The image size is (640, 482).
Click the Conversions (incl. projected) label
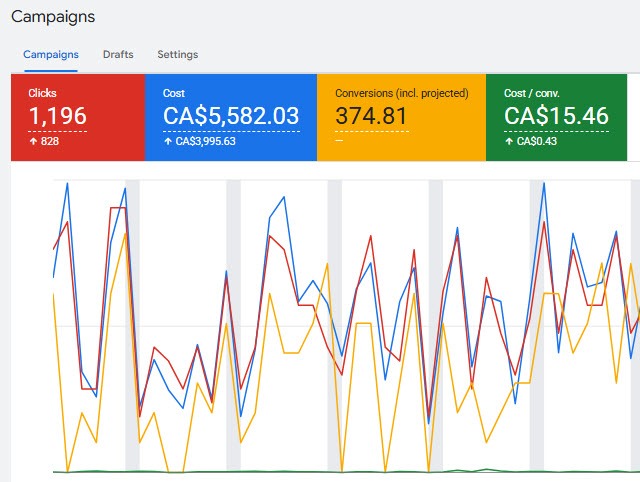pos(402,93)
